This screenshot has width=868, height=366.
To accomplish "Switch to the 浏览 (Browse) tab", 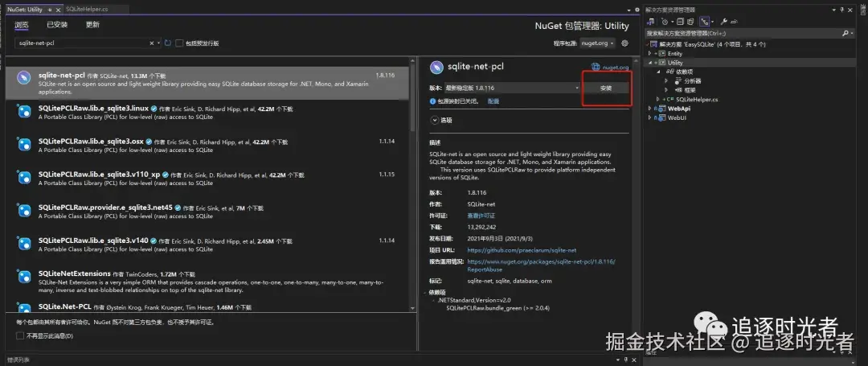I will click(22, 24).
